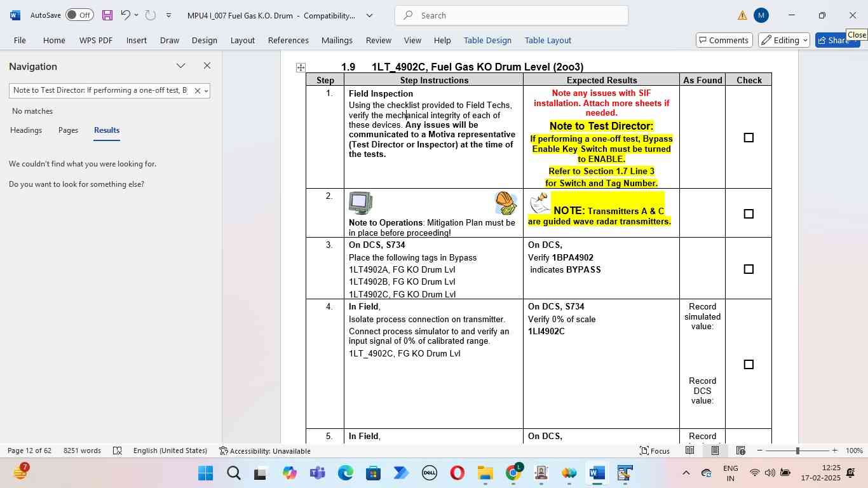
Task: Click the table move handle icon
Action: 301,67
